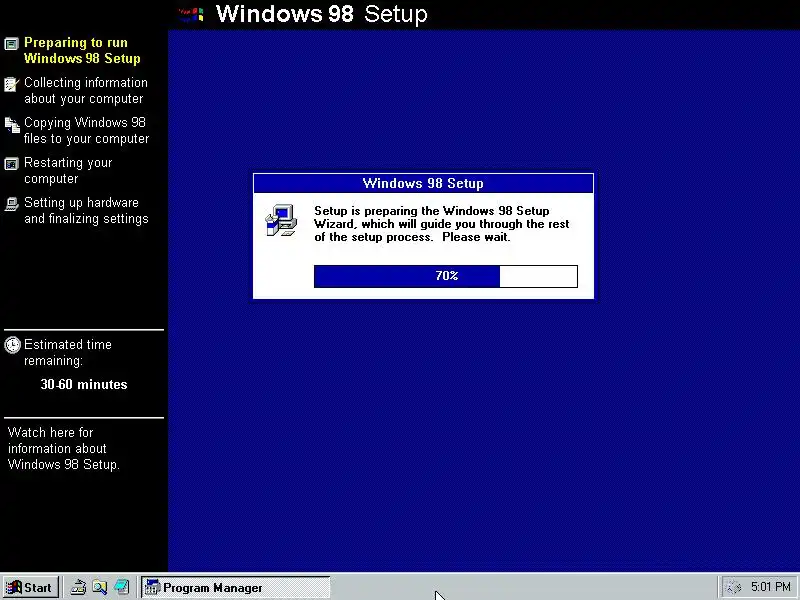Click the icon beside Setting up hardware

(x=11, y=204)
